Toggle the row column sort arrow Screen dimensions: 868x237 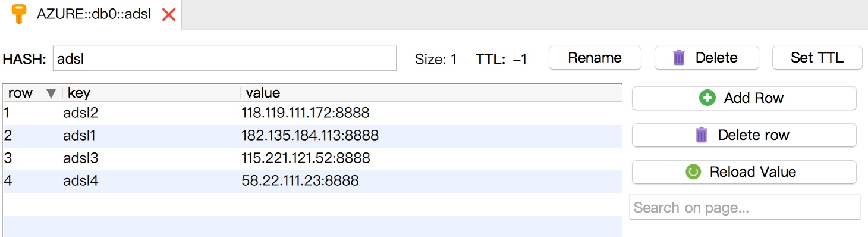(x=51, y=93)
